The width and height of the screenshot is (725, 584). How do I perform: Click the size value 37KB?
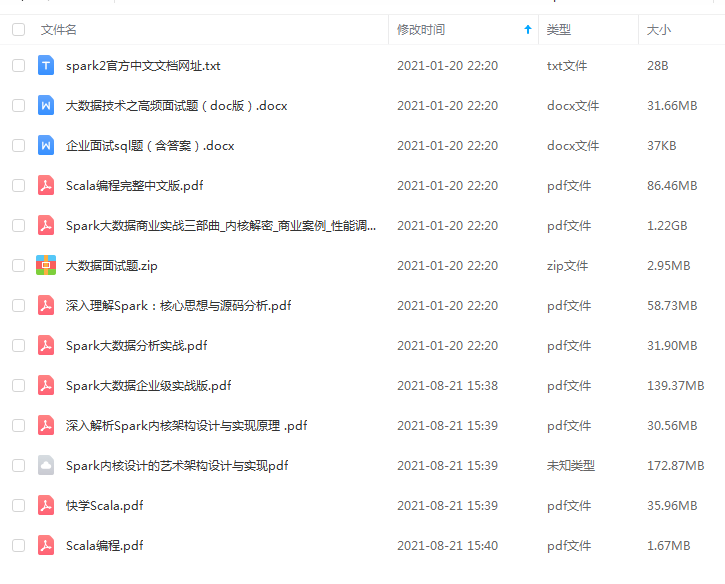(x=662, y=146)
